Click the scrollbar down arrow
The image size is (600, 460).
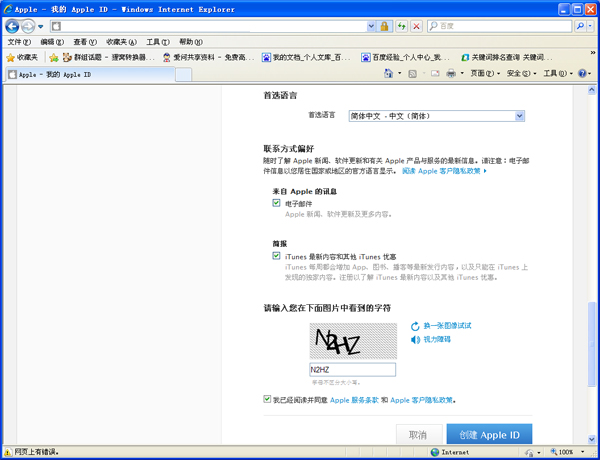tap(592, 439)
